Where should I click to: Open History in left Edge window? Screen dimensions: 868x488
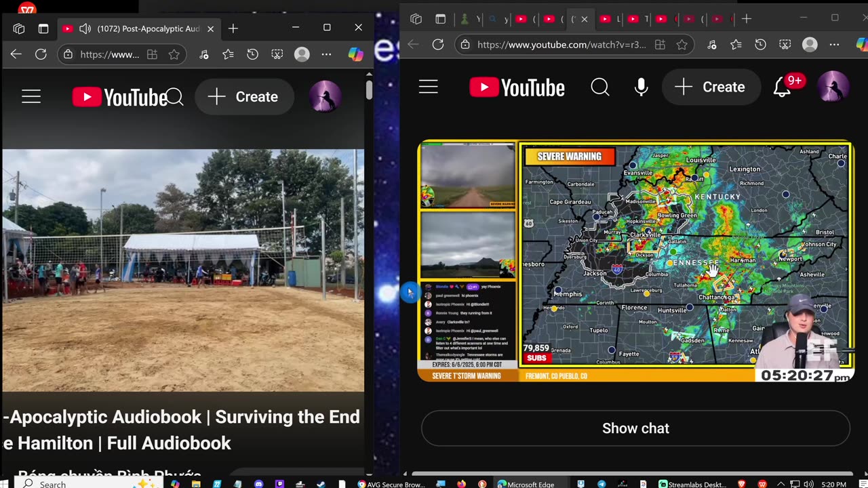(252, 54)
